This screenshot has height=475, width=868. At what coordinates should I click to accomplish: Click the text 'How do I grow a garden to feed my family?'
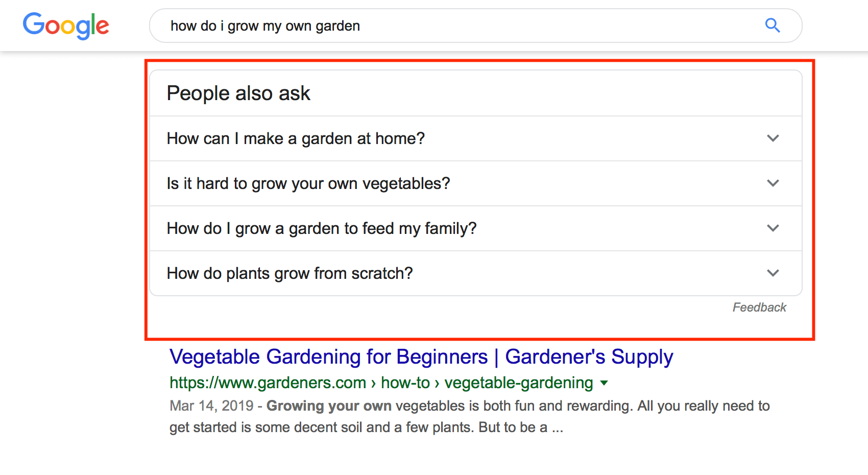(x=322, y=228)
